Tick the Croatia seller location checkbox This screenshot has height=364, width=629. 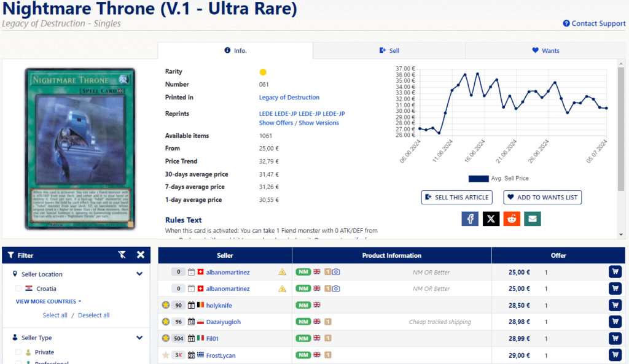coord(18,288)
